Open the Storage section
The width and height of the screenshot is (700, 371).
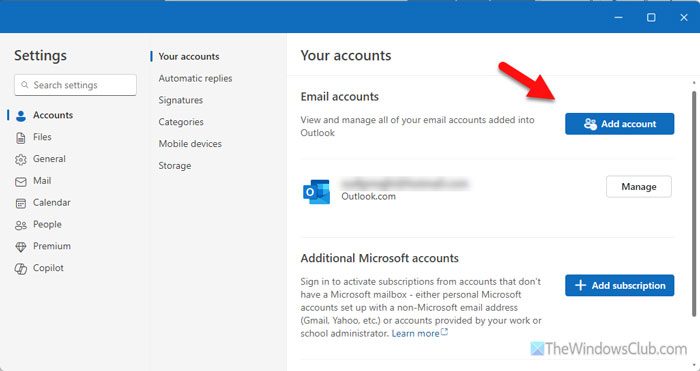click(175, 166)
